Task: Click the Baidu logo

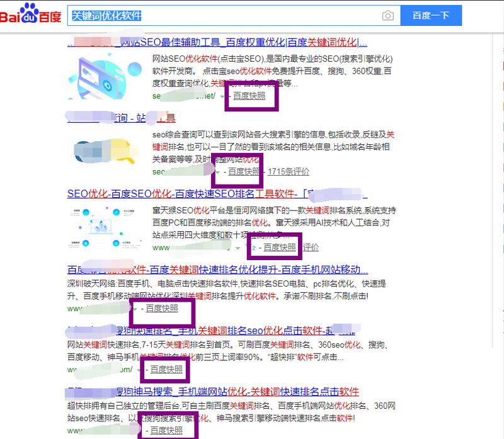Action: click(x=30, y=13)
